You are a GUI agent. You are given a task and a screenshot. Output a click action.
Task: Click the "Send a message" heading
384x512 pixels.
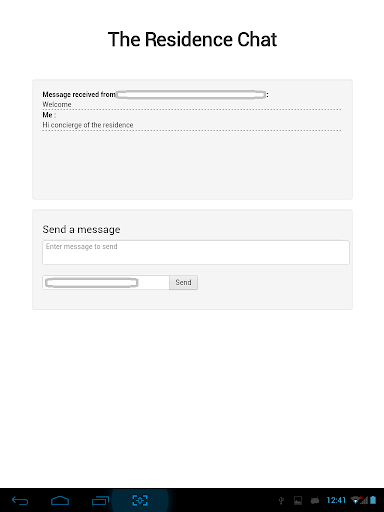click(81, 229)
